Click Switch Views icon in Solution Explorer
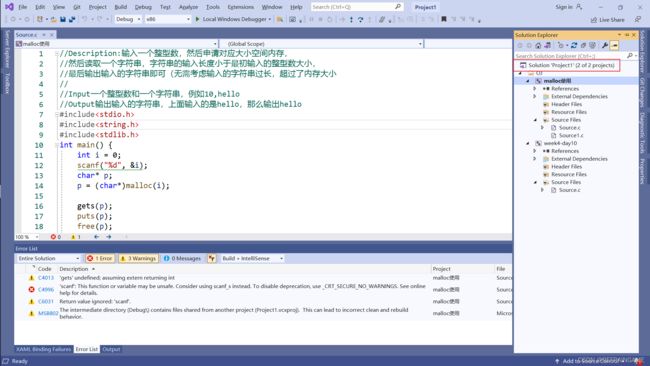This screenshot has width=650, height=366. (548, 46)
